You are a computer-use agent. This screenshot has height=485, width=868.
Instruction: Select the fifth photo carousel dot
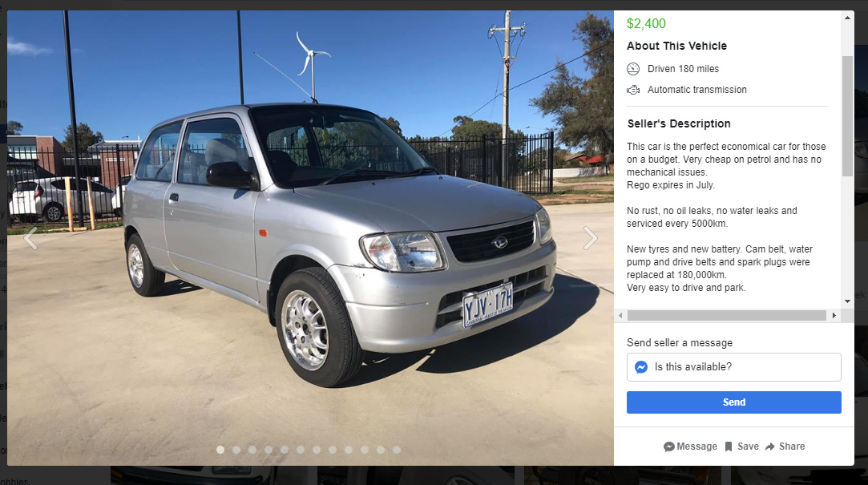click(285, 450)
